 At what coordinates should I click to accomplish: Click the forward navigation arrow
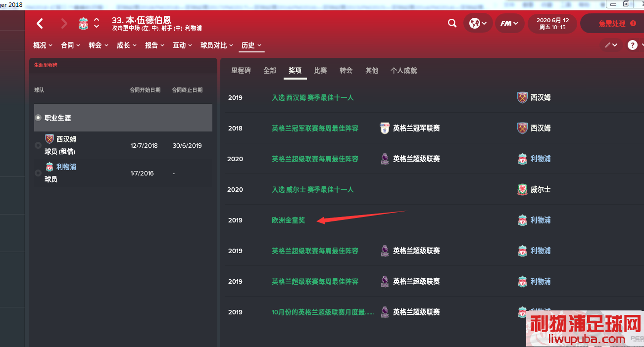(63, 23)
